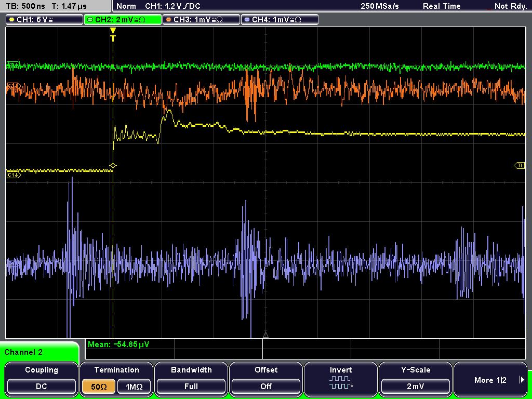Open the Y-Scale 2 mV setting
532x399 pixels.
point(415,378)
